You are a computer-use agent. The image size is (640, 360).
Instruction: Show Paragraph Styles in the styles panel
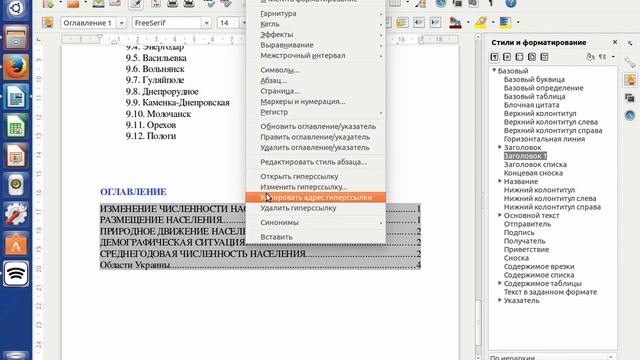click(494, 57)
